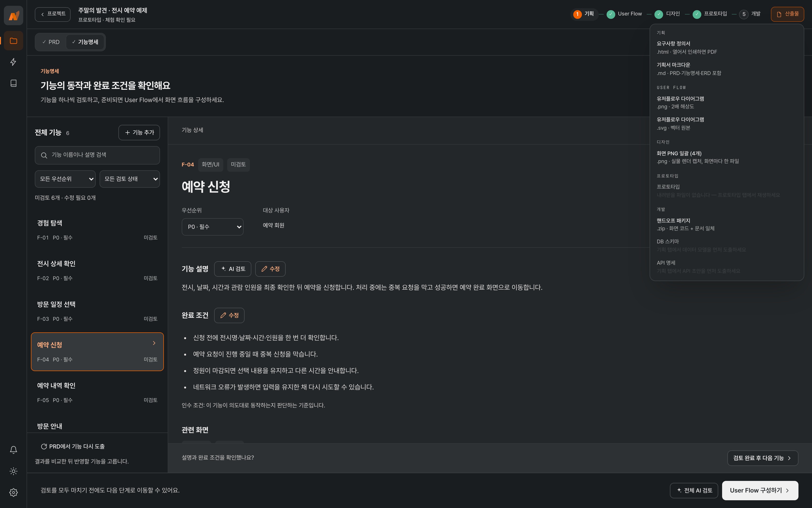Click the disabled 프로토타입 deliverable entry
Image resolution: width=812 pixels, height=508 pixels.
[x=726, y=191]
